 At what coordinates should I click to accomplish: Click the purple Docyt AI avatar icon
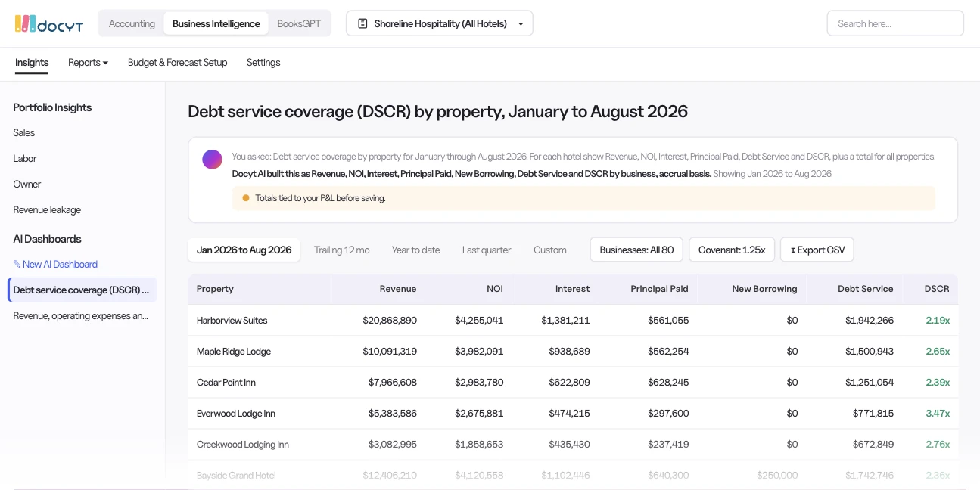[x=212, y=159]
